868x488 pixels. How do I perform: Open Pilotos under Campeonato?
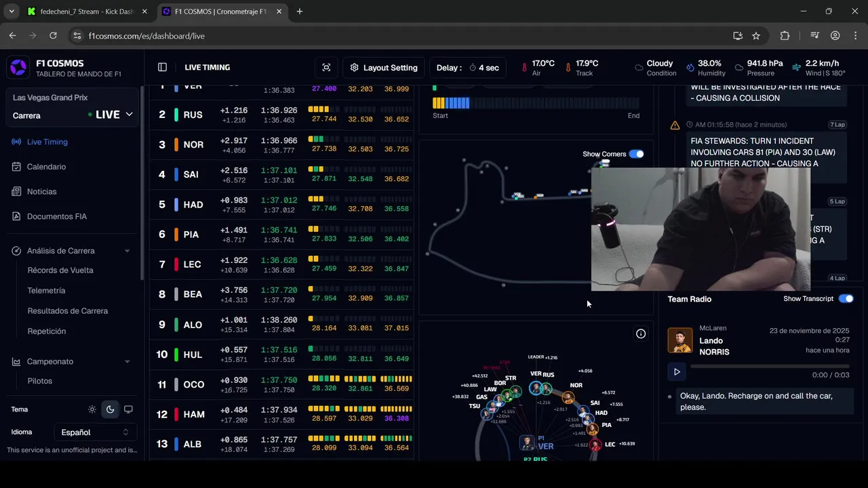40,381
